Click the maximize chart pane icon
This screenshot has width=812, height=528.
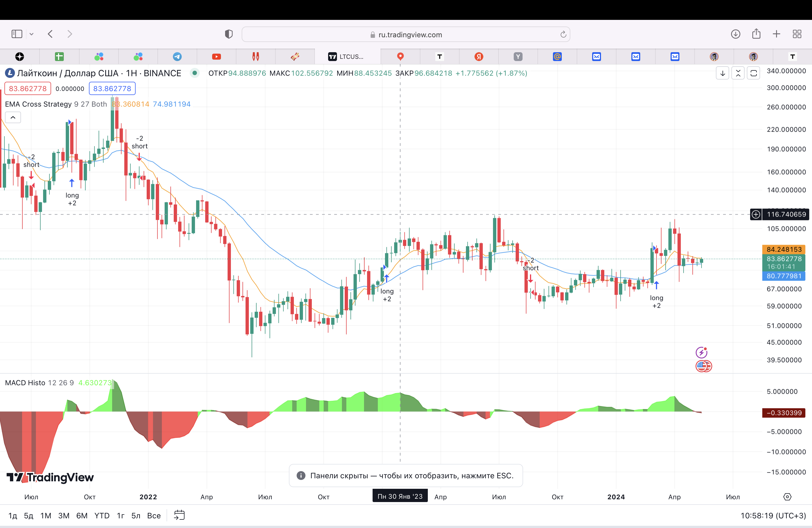[x=754, y=73]
